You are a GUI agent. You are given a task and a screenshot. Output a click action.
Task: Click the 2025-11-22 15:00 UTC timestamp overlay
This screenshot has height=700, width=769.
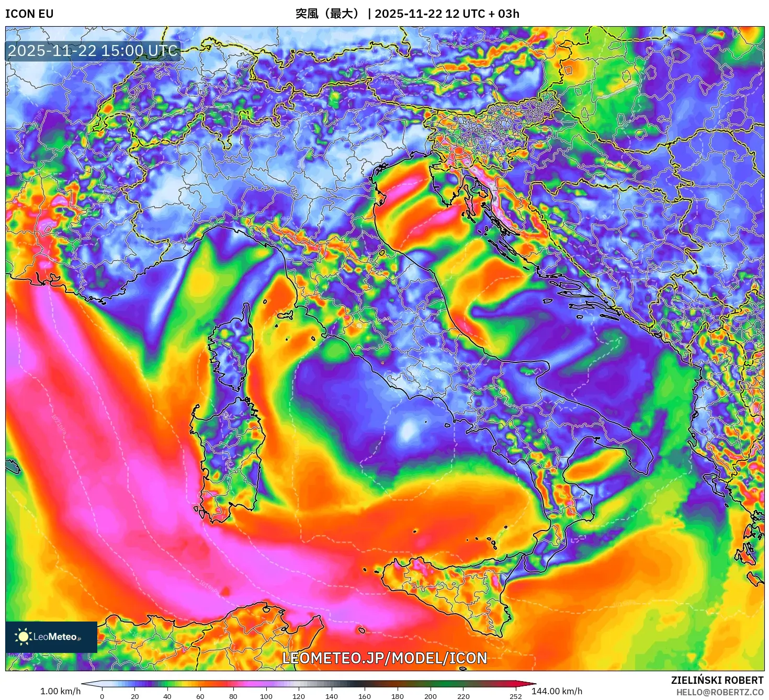(x=93, y=51)
